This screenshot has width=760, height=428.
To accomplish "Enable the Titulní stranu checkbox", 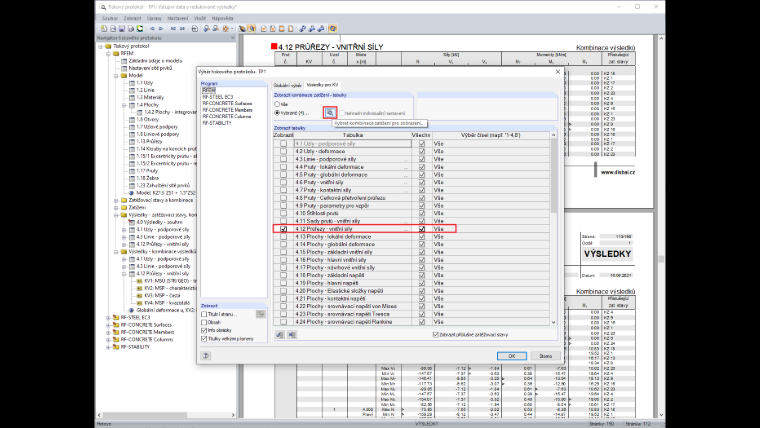I will click(204, 314).
